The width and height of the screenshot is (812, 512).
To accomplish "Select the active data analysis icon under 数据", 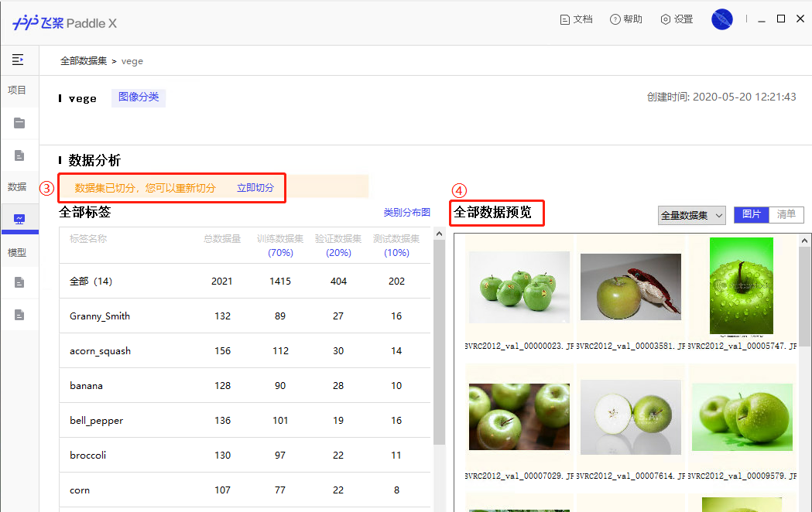I will tap(19, 219).
